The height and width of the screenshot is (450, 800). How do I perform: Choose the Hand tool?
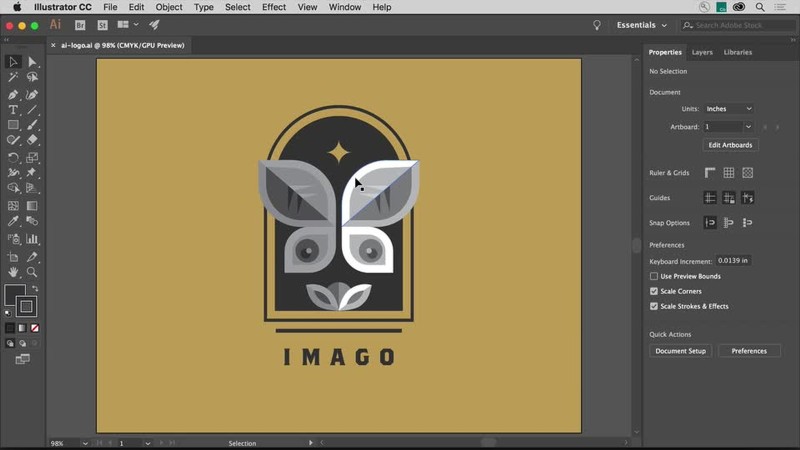coord(13,272)
